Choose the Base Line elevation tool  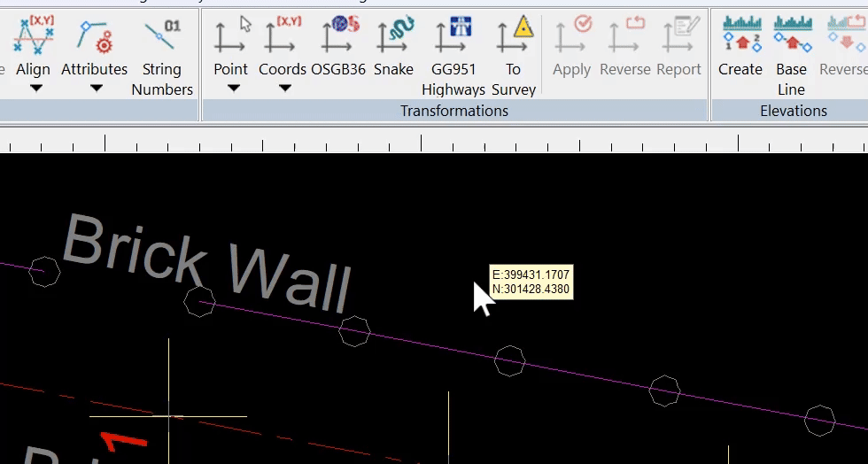(x=791, y=37)
